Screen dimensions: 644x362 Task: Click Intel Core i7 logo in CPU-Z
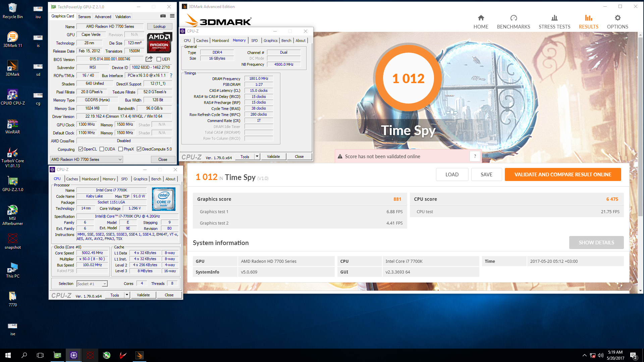pos(163,199)
